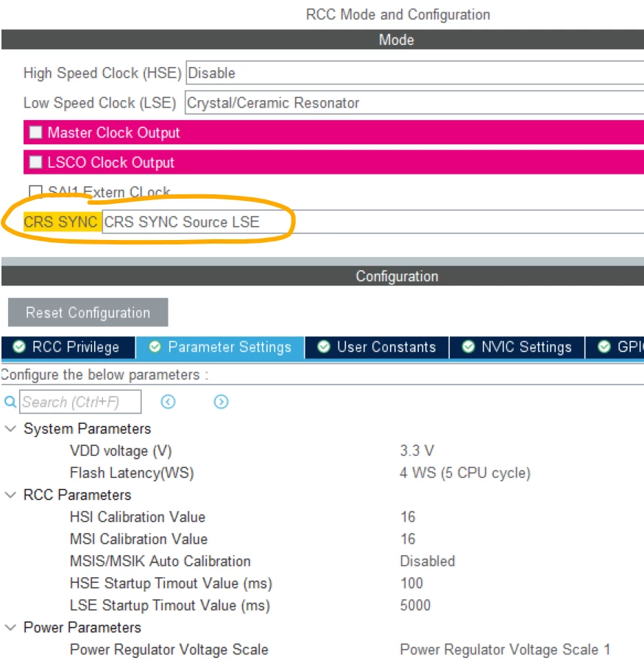Click the HSE Startup Timout Value label
644x661 pixels.
pos(171,583)
